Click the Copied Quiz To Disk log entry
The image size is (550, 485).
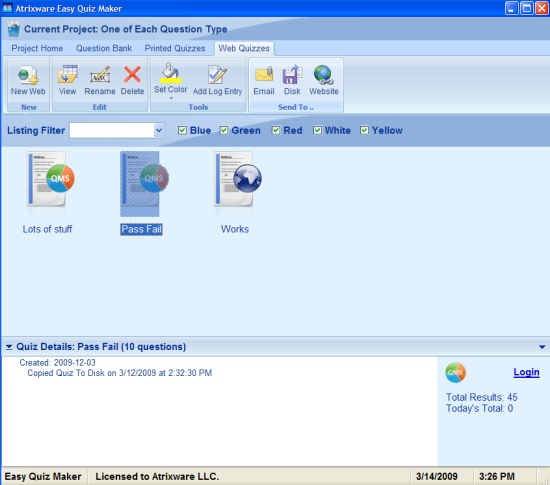click(120, 373)
